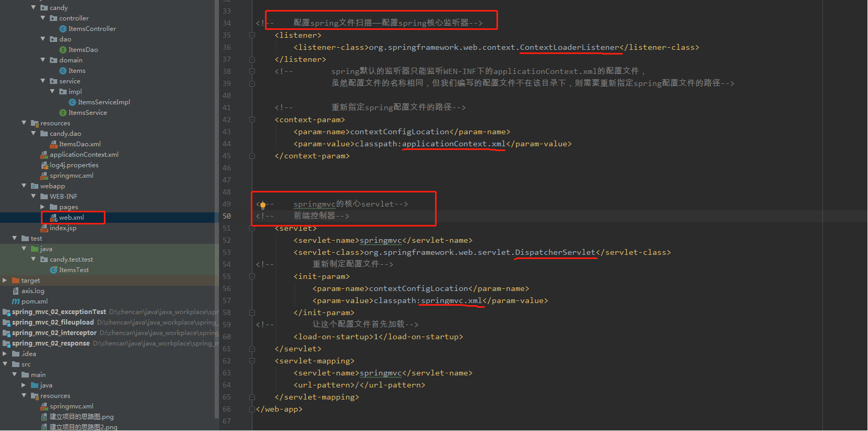The height and width of the screenshot is (431, 868).
Task: Click the ItemsService interface icon
Action: click(x=63, y=113)
